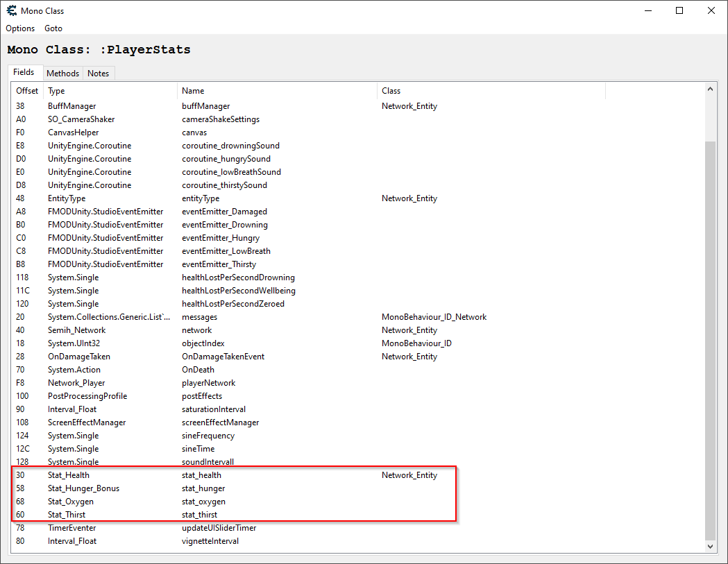Image resolution: width=728 pixels, height=564 pixels.
Task: Sort fields by the Offset column header
Action: [26, 90]
